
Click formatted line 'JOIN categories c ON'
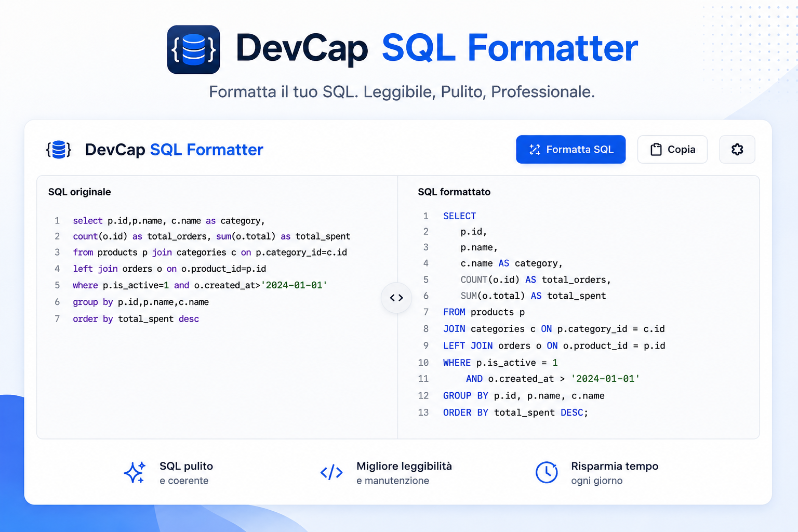554,329
